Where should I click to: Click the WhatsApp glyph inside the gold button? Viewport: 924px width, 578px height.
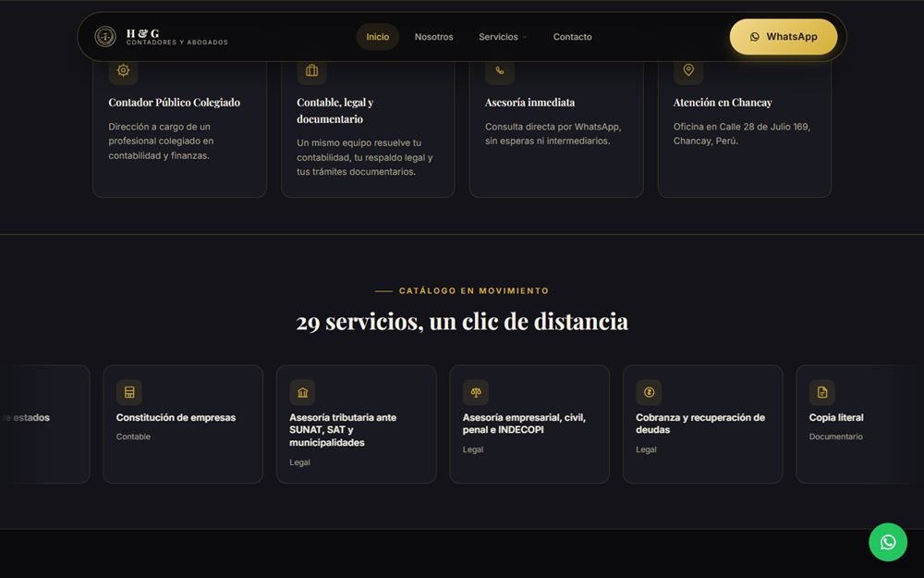point(754,37)
